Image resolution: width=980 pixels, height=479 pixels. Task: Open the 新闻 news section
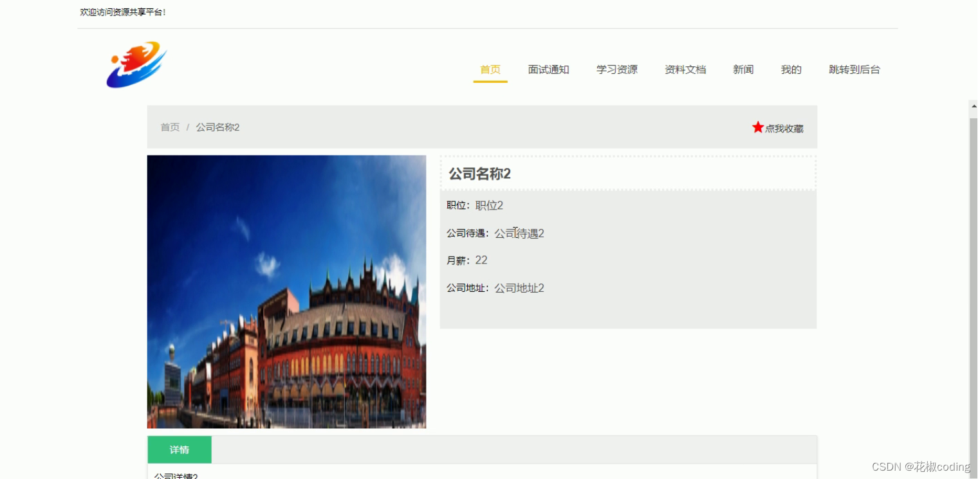click(743, 69)
